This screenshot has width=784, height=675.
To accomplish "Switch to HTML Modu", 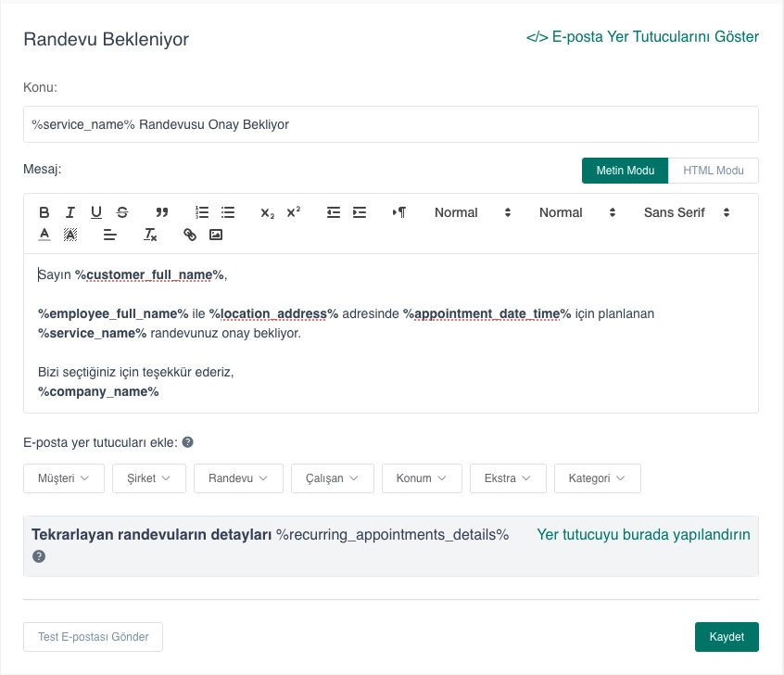I will [714, 171].
